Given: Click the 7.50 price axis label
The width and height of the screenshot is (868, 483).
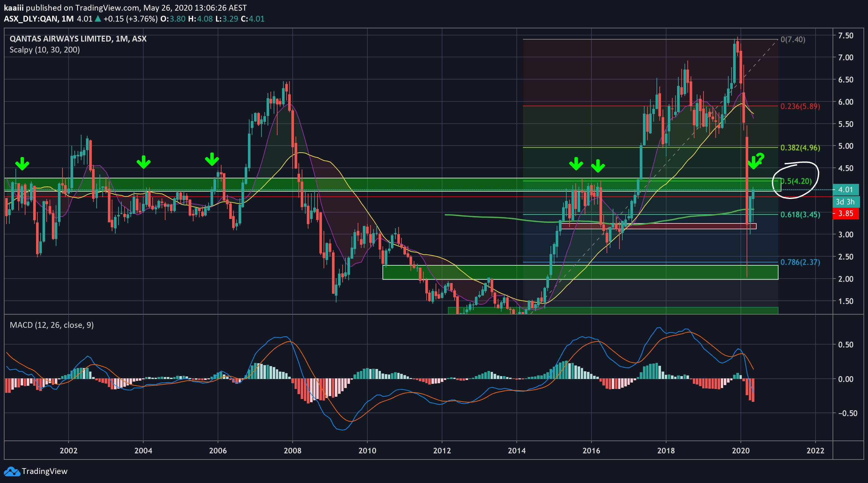Looking at the screenshot, I should [x=846, y=35].
